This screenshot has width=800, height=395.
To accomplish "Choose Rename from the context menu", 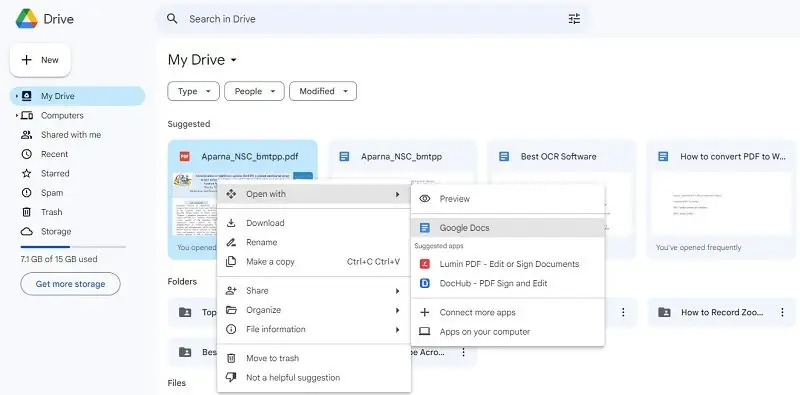I will [314, 242].
